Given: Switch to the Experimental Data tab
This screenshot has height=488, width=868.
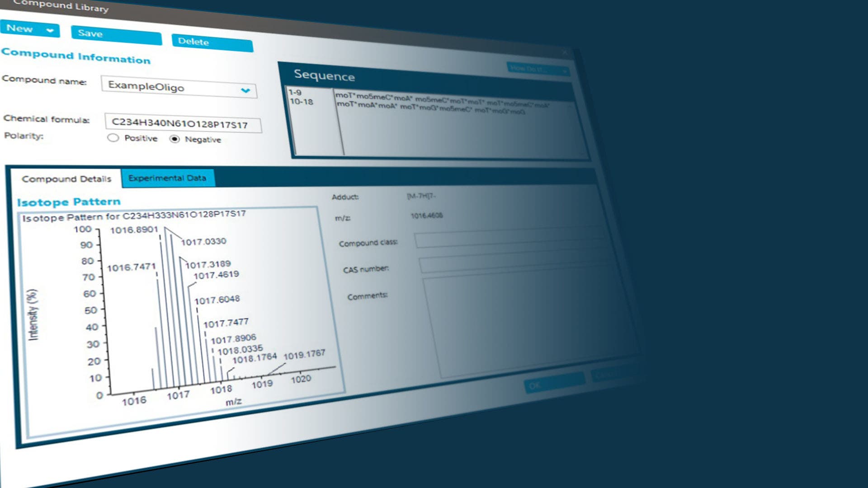Looking at the screenshot, I should click(x=167, y=178).
